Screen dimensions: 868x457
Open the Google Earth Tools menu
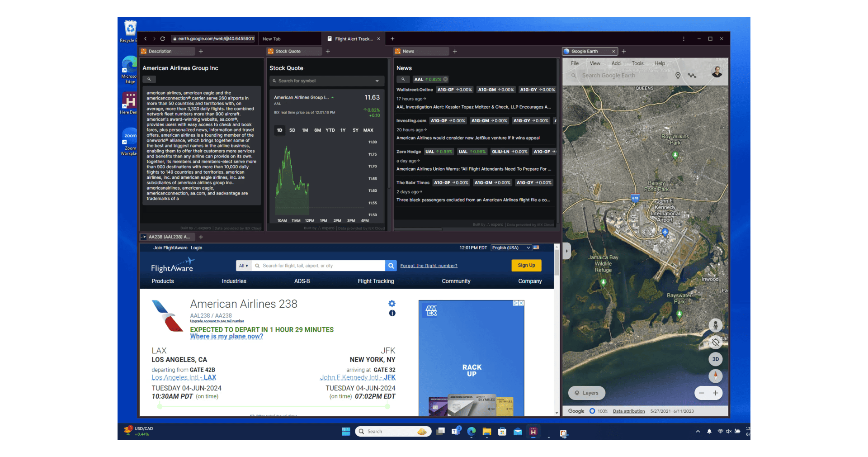point(637,63)
